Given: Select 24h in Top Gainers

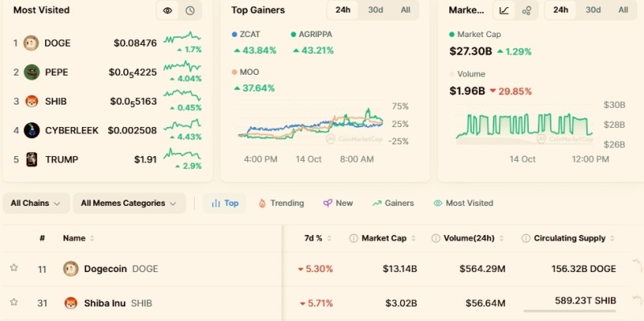Looking at the screenshot, I should pyautogui.click(x=343, y=10).
